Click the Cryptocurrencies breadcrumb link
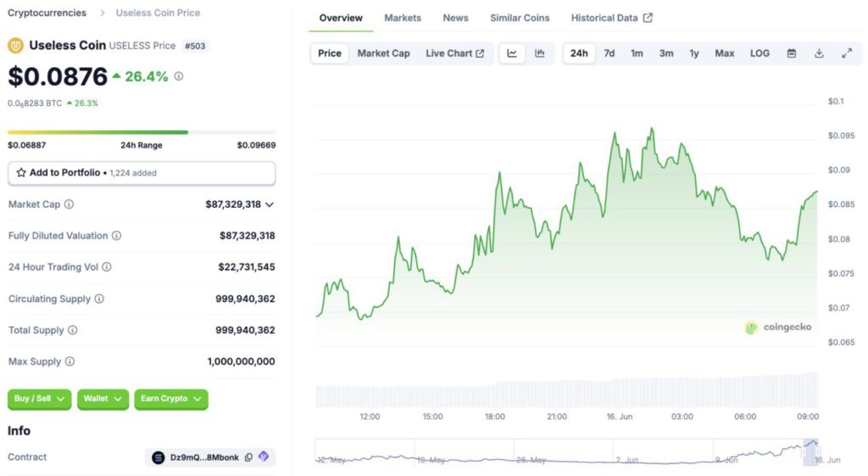 pyautogui.click(x=47, y=13)
